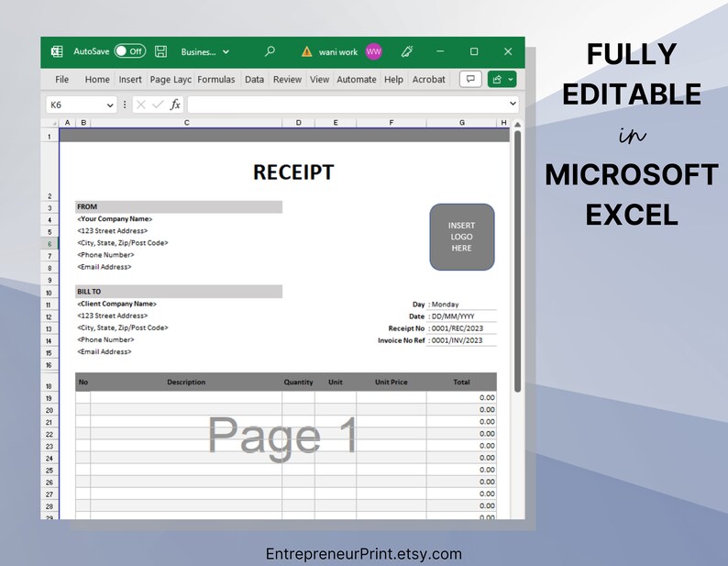Click the INSERT LOGO HERE placeholder
This screenshot has height=566, width=728.
tap(462, 237)
